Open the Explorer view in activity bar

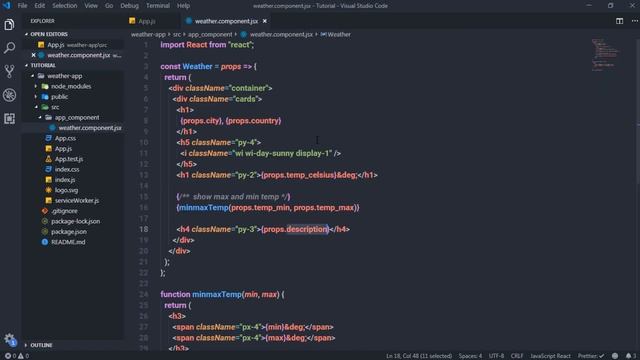pyautogui.click(x=9, y=24)
